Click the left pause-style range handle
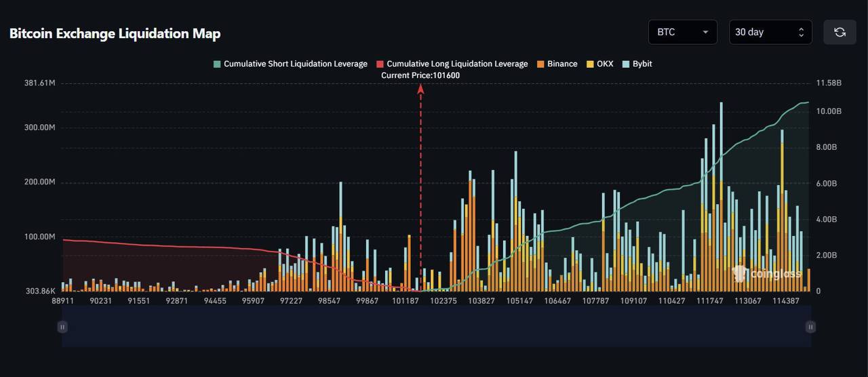 62,327
